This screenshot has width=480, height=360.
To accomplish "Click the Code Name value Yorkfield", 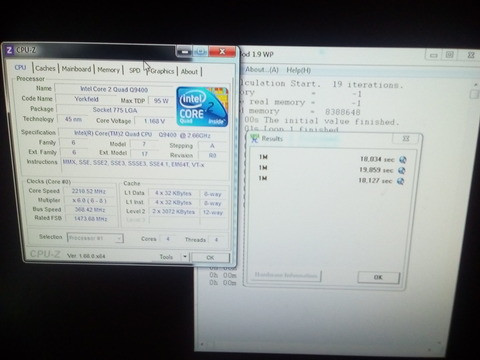I will coord(86,99).
